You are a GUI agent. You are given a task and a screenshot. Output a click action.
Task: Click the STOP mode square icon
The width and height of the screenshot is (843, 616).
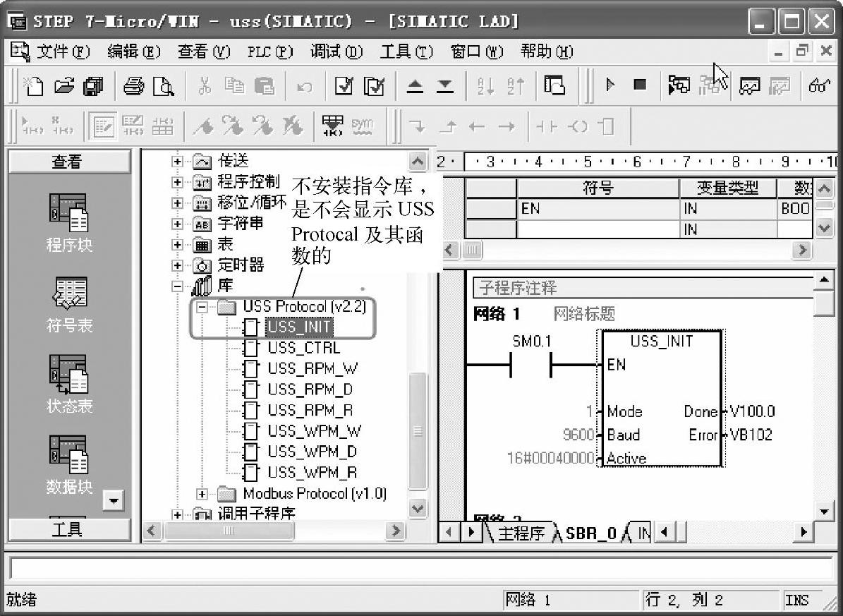point(640,85)
